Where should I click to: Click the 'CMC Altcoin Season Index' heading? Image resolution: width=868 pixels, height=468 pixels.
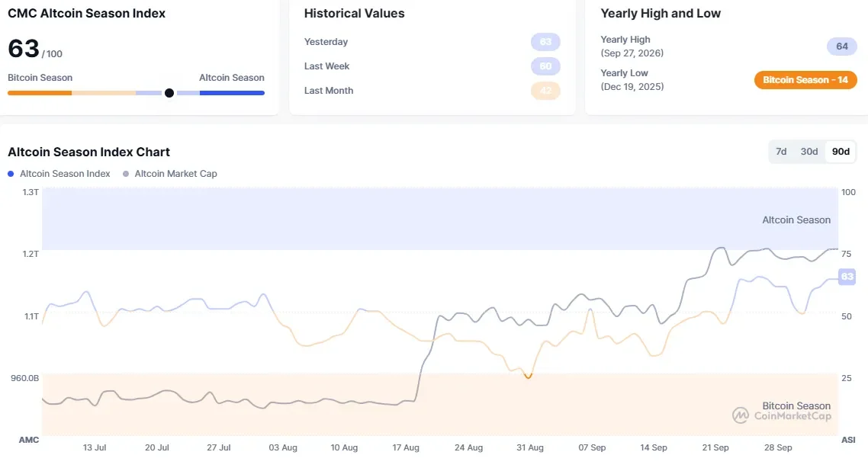[x=86, y=13]
